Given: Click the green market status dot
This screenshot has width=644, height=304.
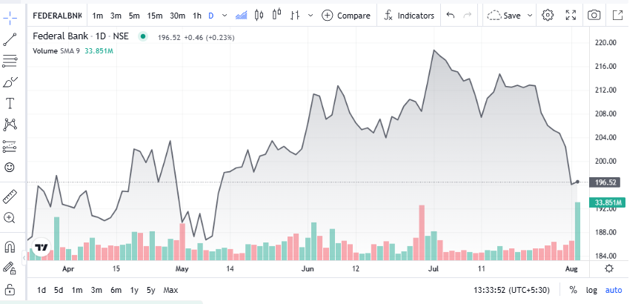Looking at the screenshot, I should coord(142,36).
